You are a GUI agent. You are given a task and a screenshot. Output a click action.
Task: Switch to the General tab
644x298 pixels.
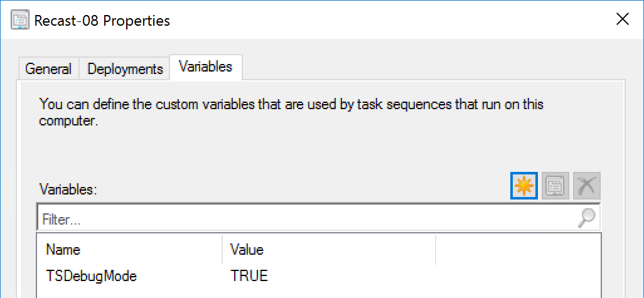[48, 69]
